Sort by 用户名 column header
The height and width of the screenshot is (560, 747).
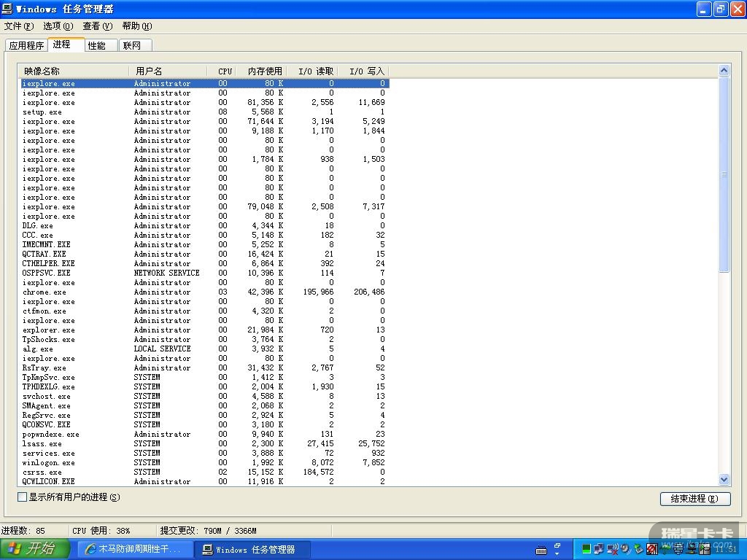tap(168, 71)
